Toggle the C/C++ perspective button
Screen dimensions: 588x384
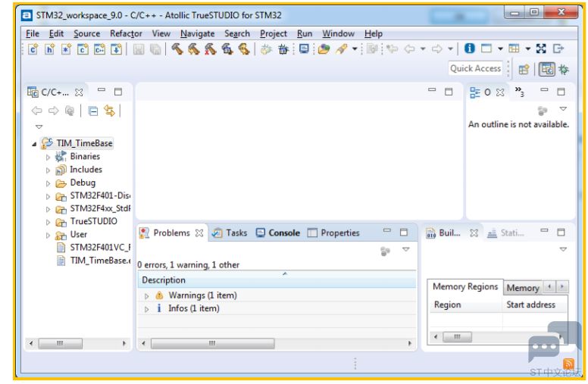pos(547,70)
